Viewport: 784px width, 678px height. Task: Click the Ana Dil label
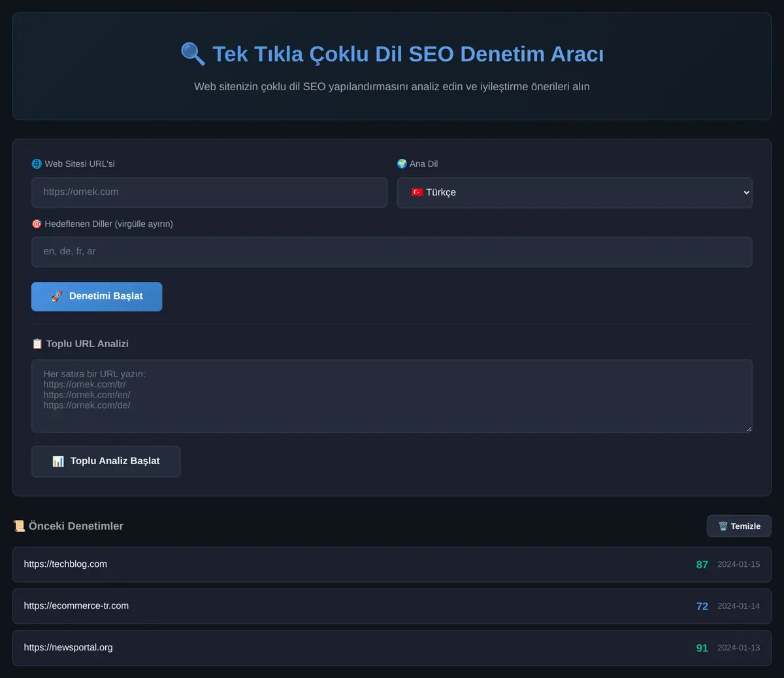424,163
